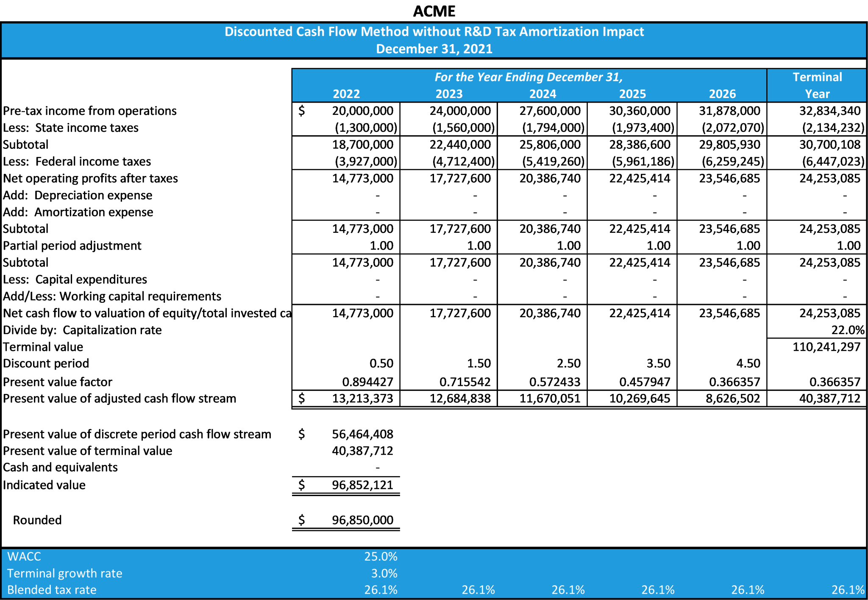Viewport: 868px width, 600px height.
Task: Click 'Present value of discrete period' label
Action: [x=137, y=434]
